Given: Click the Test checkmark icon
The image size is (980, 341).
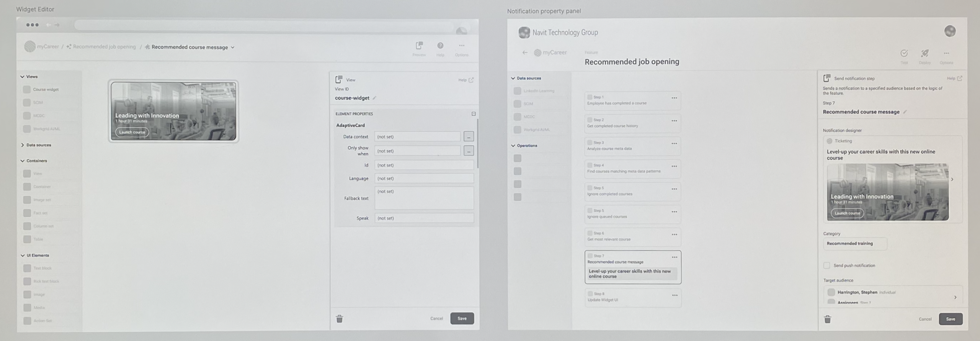Looking at the screenshot, I should tap(904, 53).
